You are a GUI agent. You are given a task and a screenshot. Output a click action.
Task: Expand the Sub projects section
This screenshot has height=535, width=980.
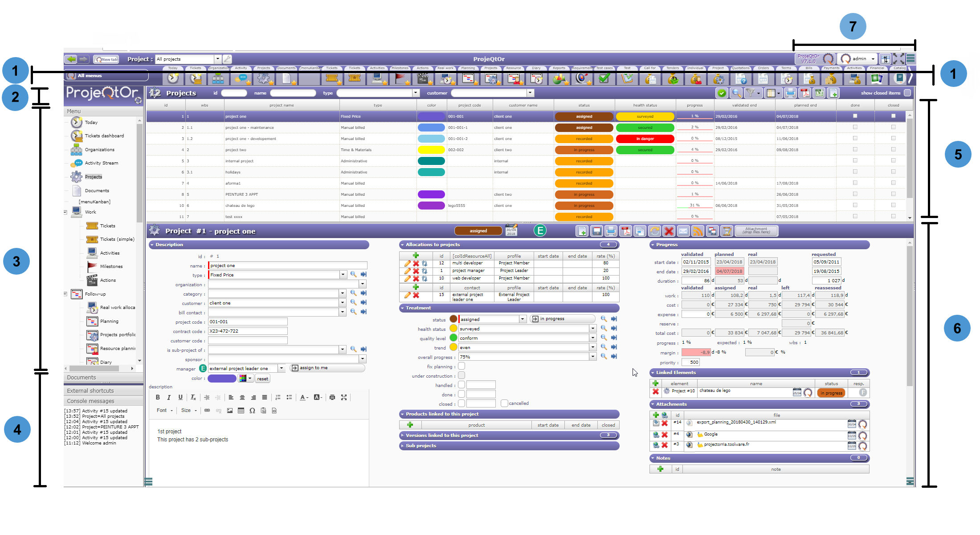pos(509,446)
